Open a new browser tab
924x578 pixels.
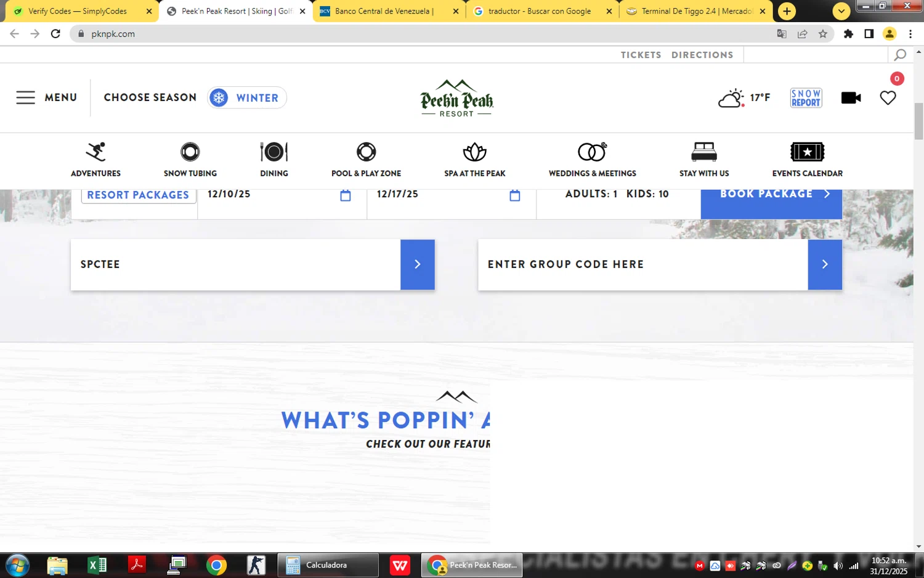point(787,11)
